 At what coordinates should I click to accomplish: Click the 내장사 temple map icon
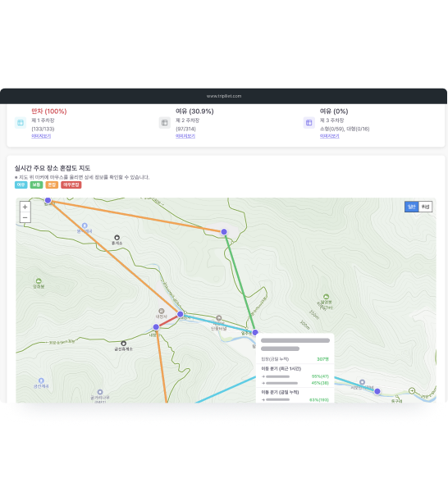coord(162,311)
